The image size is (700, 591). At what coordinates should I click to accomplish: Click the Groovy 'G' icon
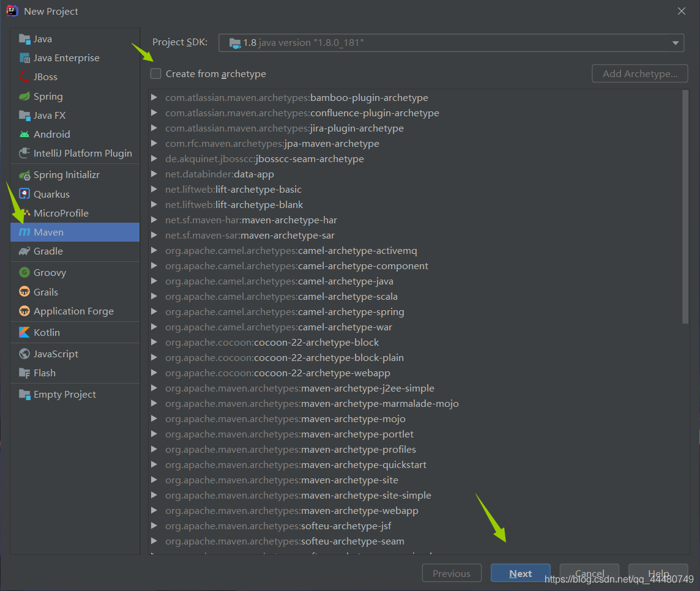[24, 272]
